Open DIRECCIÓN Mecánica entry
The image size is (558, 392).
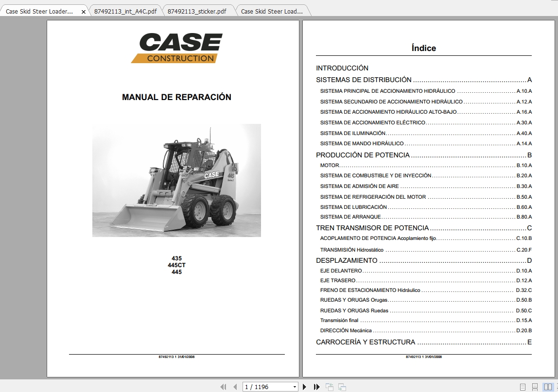(426, 330)
